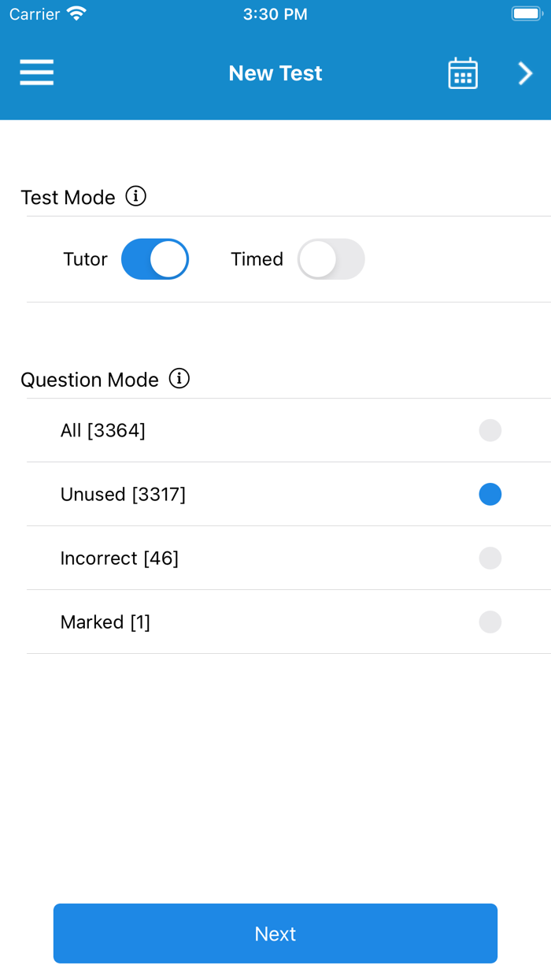Disable the Tutor toggle
This screenshot has height=980, width=551.
point(154,259)
